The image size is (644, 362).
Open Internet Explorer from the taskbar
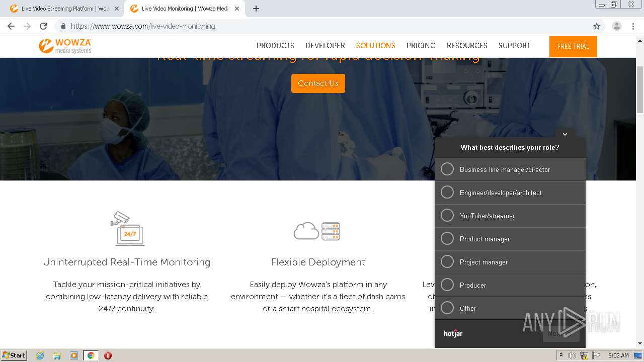pos(40,355)
